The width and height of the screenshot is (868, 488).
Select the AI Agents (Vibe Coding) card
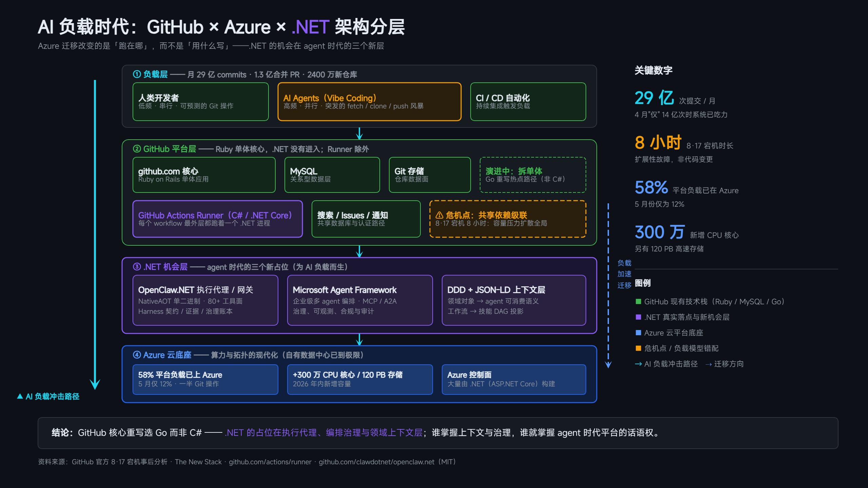[x=370, y=102]
